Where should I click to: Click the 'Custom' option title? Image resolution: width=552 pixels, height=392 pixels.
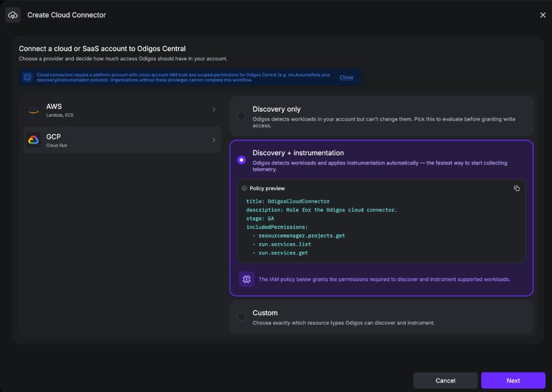point(265,313)
